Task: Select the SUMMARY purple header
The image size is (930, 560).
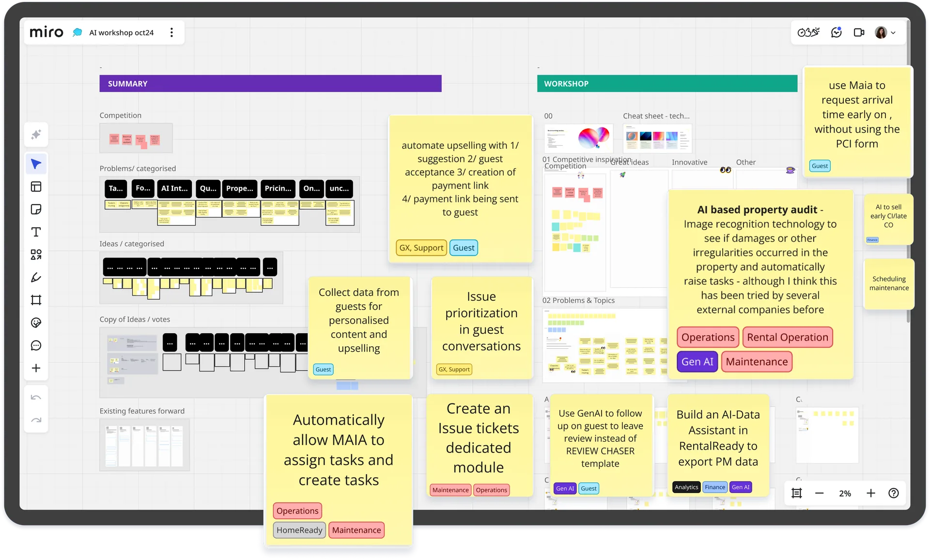Action: coord(270,83)
